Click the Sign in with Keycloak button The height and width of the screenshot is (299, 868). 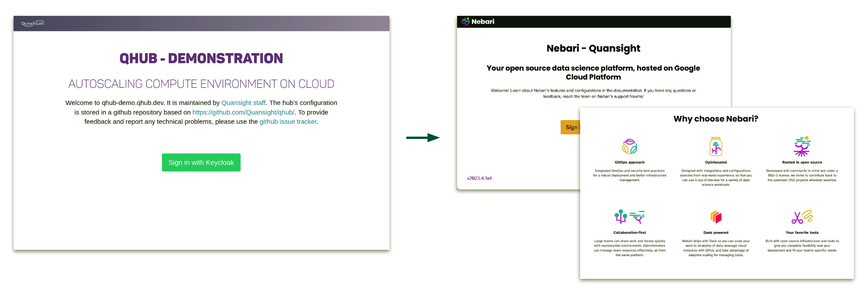click(x=201, y=162)
